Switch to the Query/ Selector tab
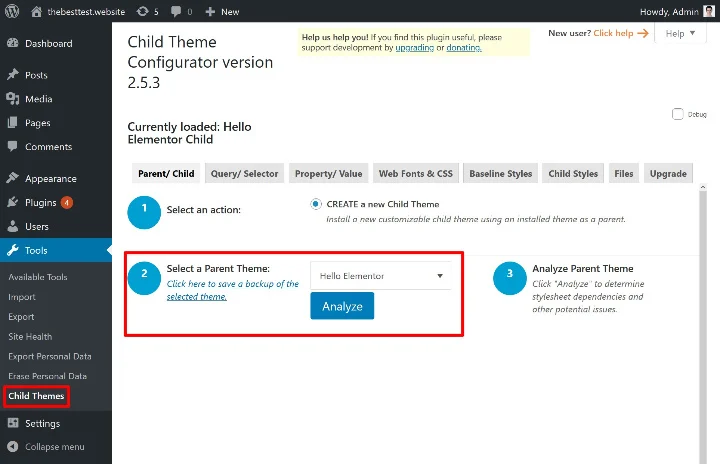720x464 pixels. [x=244, y=173]
